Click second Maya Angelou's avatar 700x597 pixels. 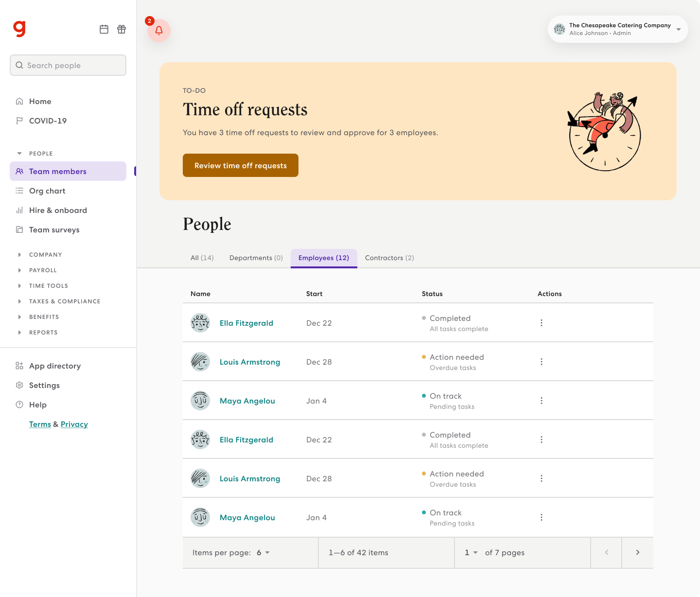tap(200, 517)
